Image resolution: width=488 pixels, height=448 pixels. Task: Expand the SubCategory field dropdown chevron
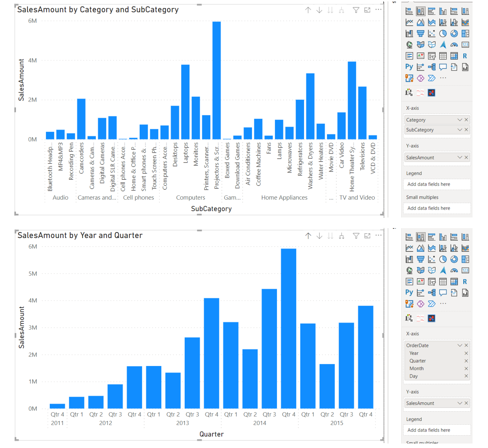click(x=460, y=130)
